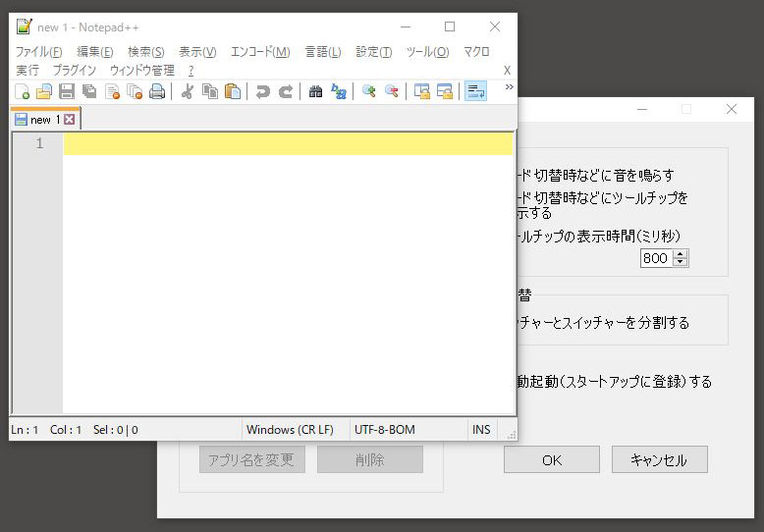The height and width of the screenshot is (532, 764).
Task: Open the ツール(O) menu
Action: pos(428,52)
